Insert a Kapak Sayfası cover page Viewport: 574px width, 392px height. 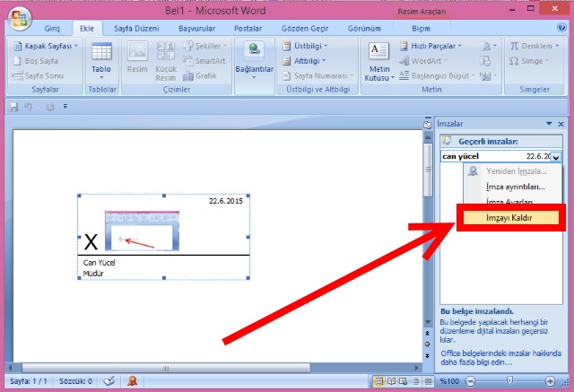46,46
